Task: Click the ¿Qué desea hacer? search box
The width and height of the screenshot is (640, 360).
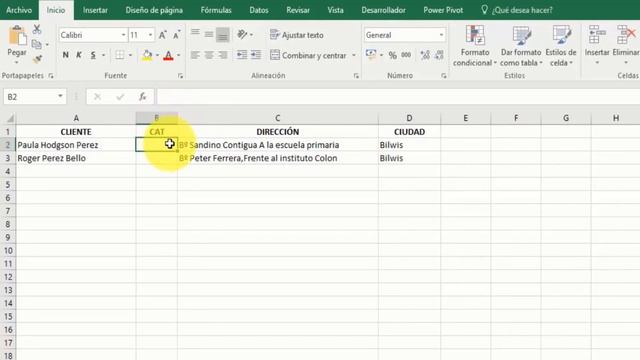Action: tap(517, 10)
